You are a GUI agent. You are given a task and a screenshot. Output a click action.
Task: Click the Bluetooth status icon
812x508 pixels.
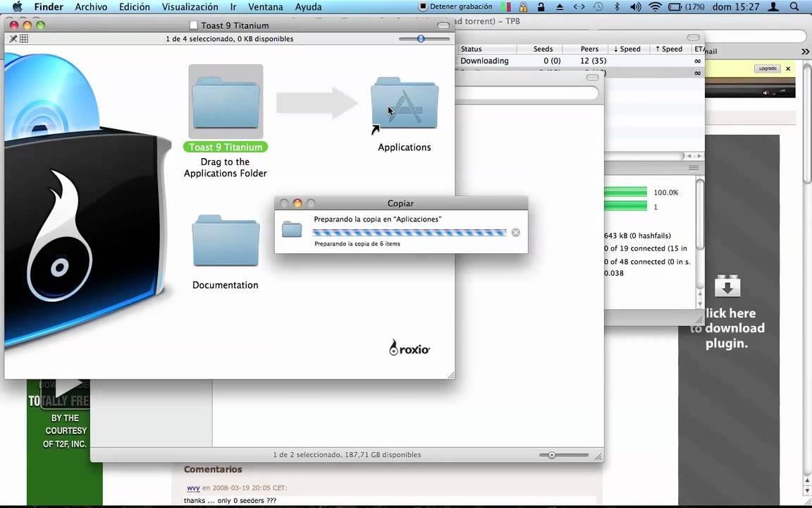click(617, 7)
